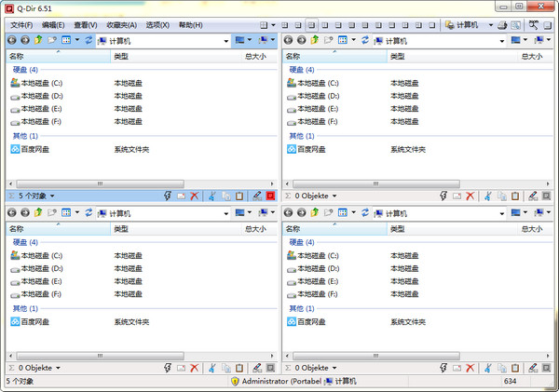This screenshot has height=392, width=559.
Task: Open the 选项(X) menu
Action: 157,25
